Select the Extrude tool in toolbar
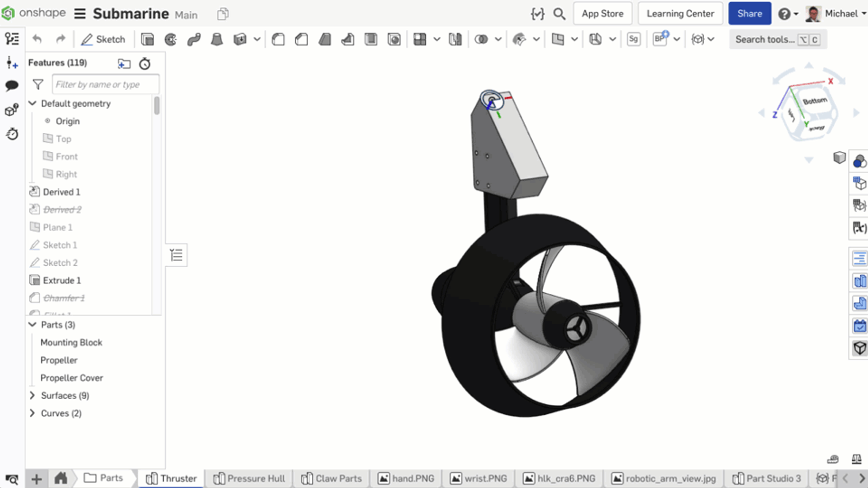The width and height of the screenshot is (868, 488). point(147,39)
